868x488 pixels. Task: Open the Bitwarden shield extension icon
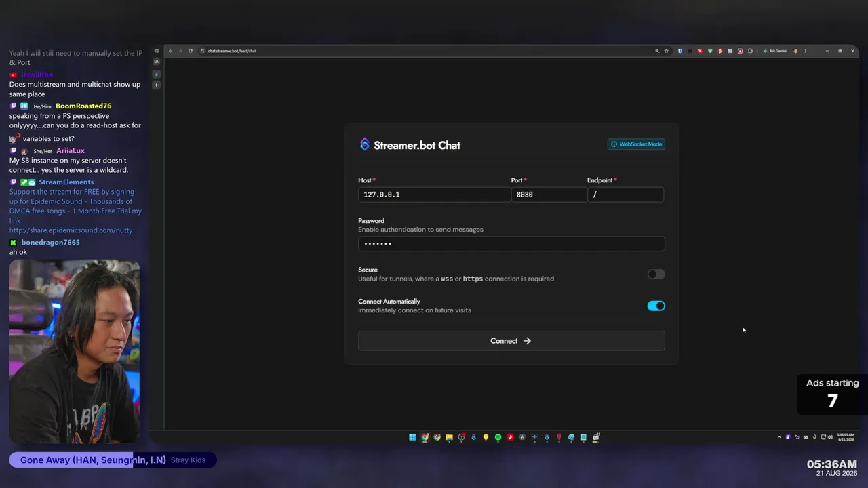680,51
